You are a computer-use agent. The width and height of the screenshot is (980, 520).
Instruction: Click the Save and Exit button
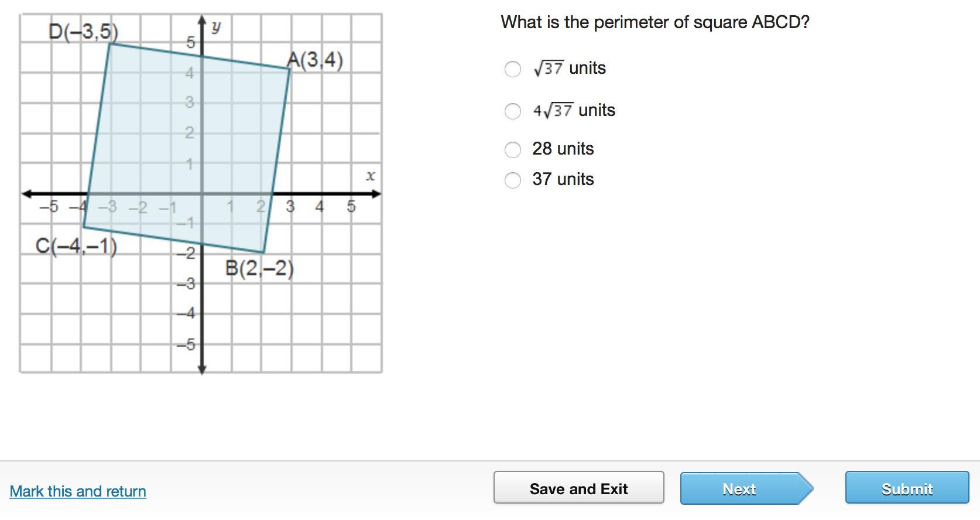pyautogui.click(x=578, y=488)
